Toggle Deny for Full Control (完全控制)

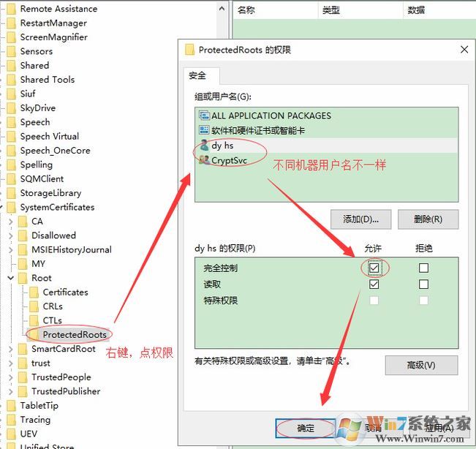423,268
